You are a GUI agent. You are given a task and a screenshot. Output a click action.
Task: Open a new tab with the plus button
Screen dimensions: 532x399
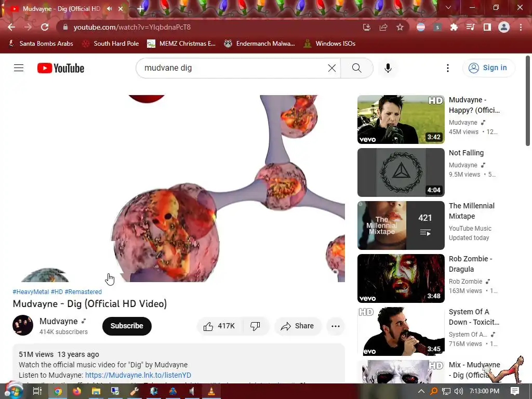click(140, 9)
